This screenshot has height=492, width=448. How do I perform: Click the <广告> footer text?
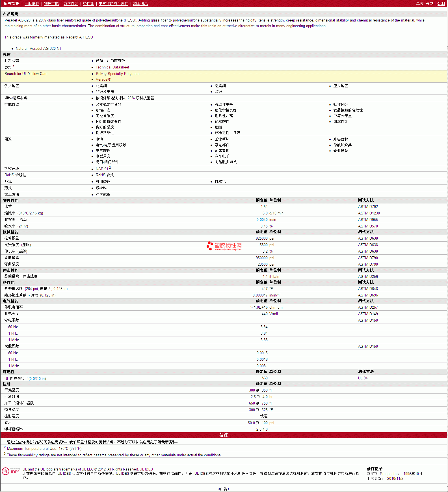[x=224, y=489]
